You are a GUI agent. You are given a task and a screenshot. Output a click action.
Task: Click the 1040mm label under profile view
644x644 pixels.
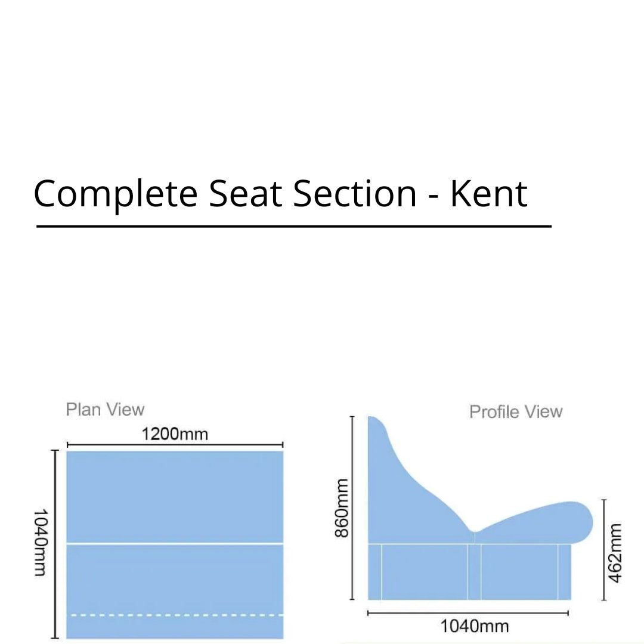tap(475, 626)
